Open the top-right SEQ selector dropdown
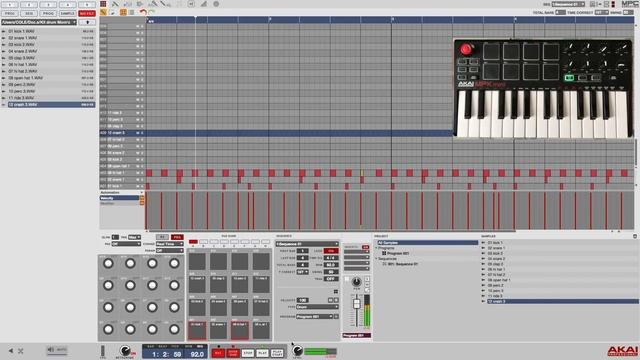The width and height of the screenshot is (640, 360). 568,4
